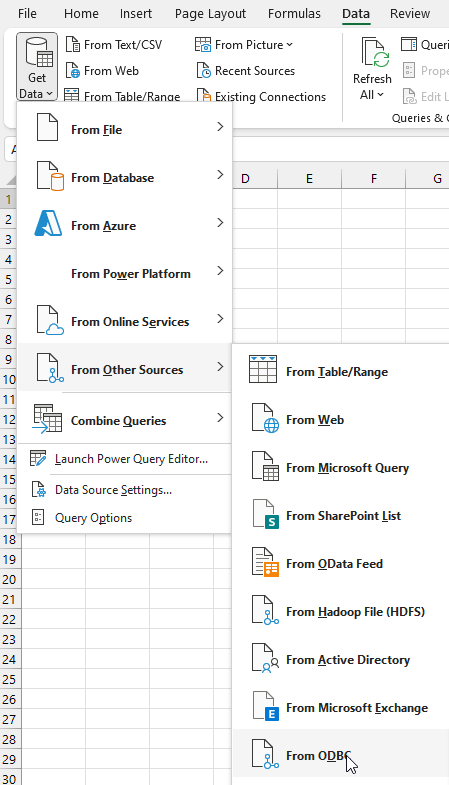Image resolution: width=449 pixels, height=785 pixels.
Task: Click the From Microsoft Query icon
Action: 265,466
